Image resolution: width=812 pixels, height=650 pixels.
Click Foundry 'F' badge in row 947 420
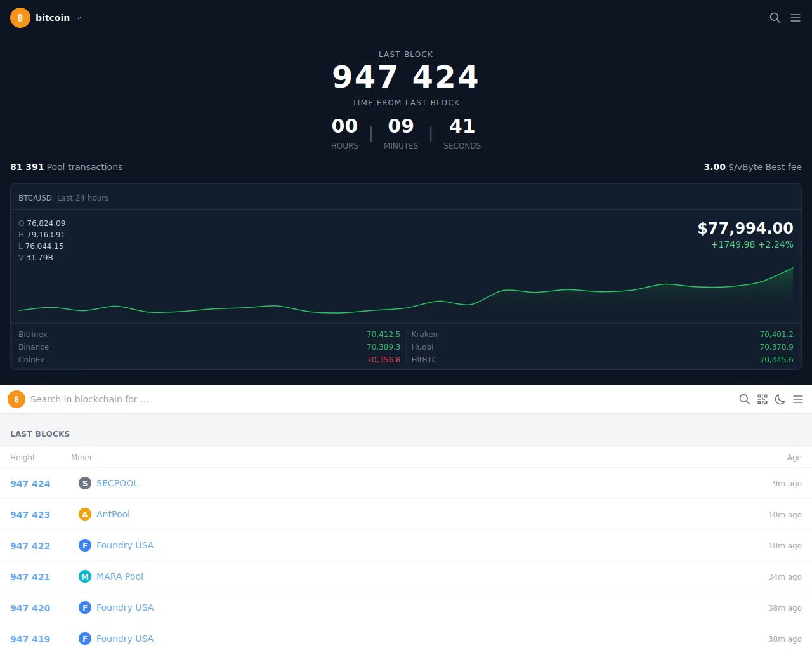coord(85,607)
